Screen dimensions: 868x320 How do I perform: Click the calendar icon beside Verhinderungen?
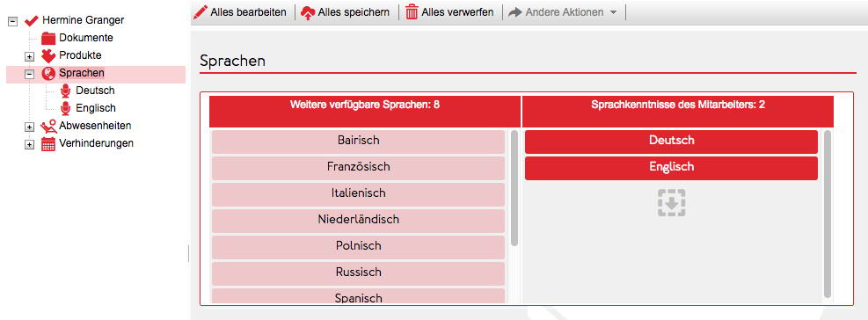tap(48, 144)
